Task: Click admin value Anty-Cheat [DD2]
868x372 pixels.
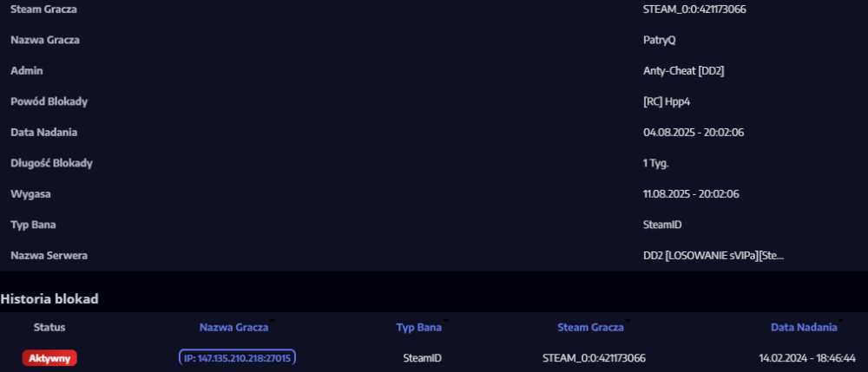Action: pyautogui.click(x=684, y=71)
